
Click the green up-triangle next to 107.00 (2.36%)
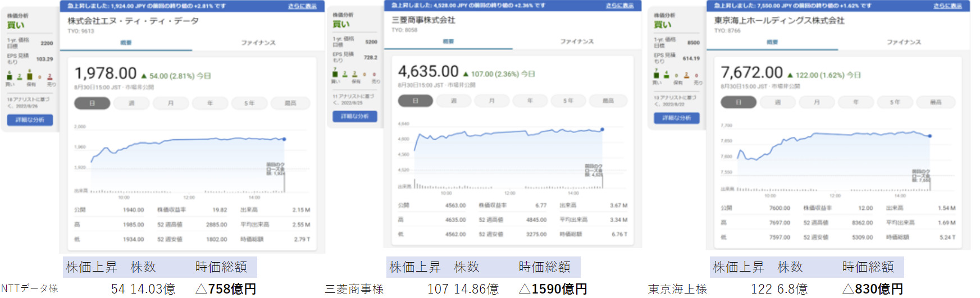[466, 74]
